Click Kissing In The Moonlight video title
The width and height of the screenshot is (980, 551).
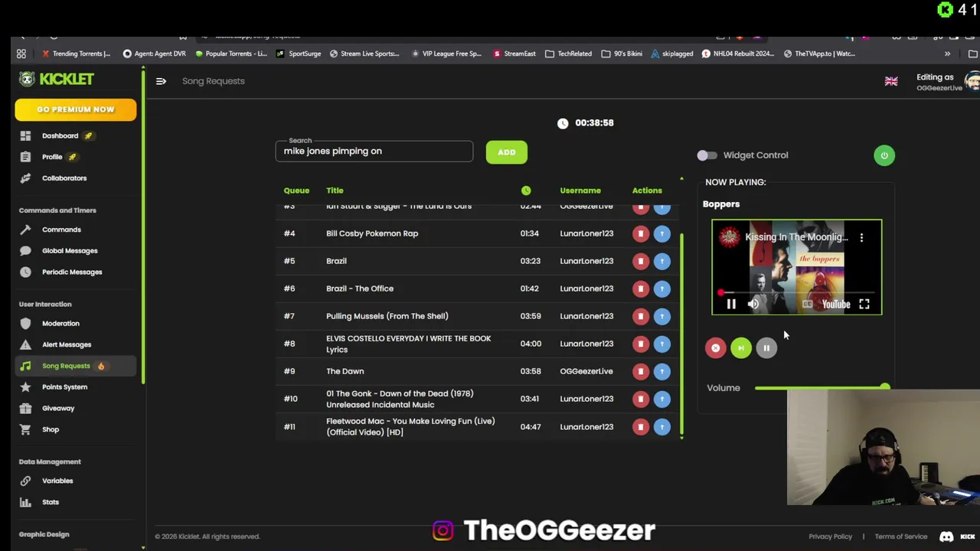796,237
